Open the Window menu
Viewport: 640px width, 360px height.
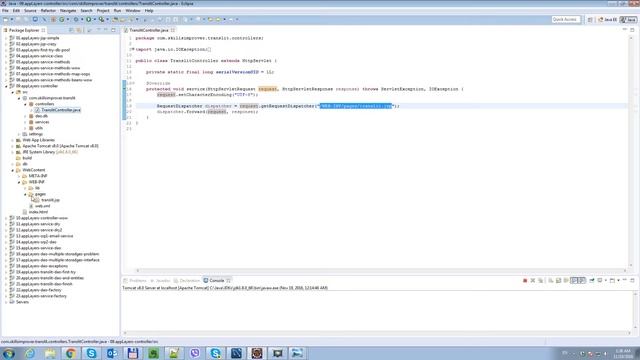click(x=133, y=11)
